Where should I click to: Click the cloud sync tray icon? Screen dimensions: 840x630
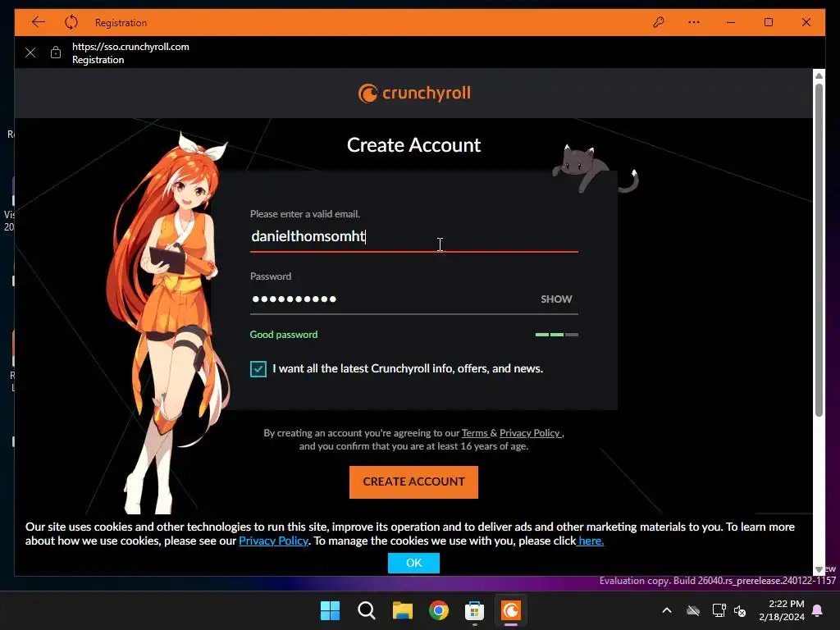(x=693, y=610)
